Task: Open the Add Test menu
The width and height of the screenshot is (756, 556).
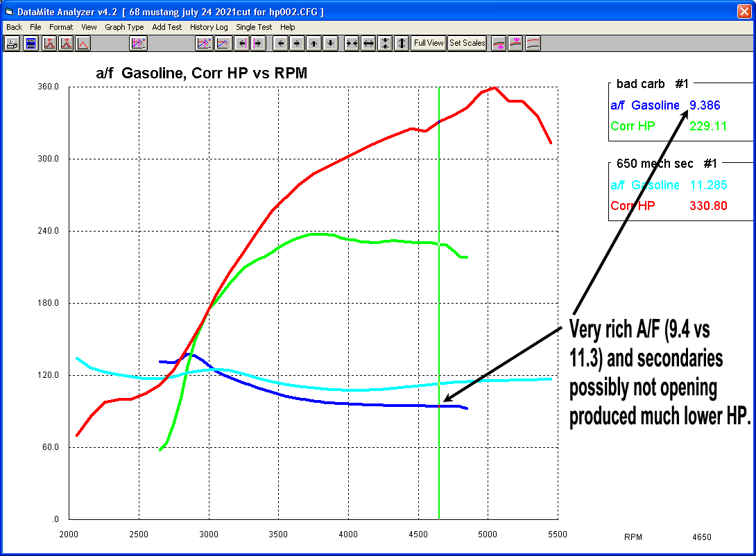Action: tap(167, 27)
